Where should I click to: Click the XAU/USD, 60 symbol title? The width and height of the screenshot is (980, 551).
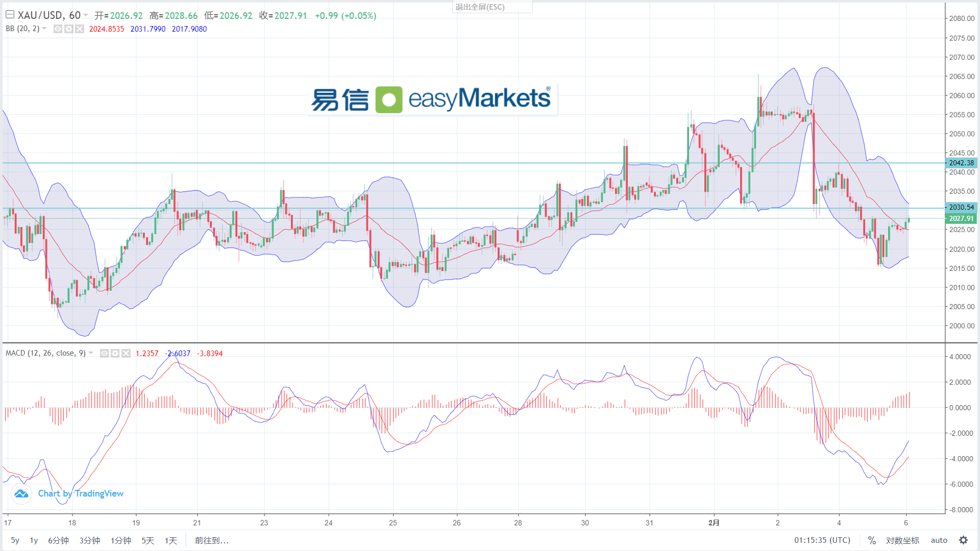click(50, 15)
